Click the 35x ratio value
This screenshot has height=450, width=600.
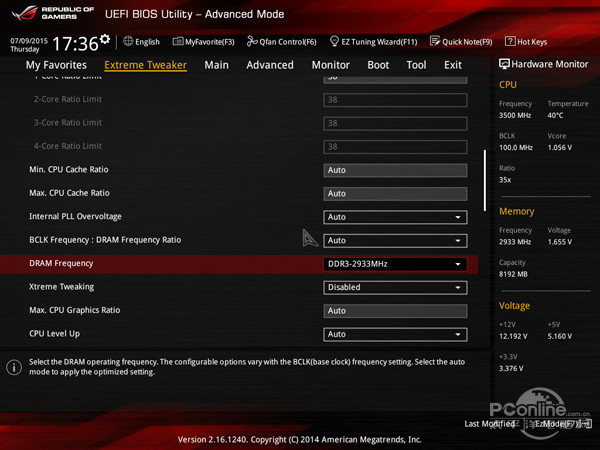(x=505, y=180)
